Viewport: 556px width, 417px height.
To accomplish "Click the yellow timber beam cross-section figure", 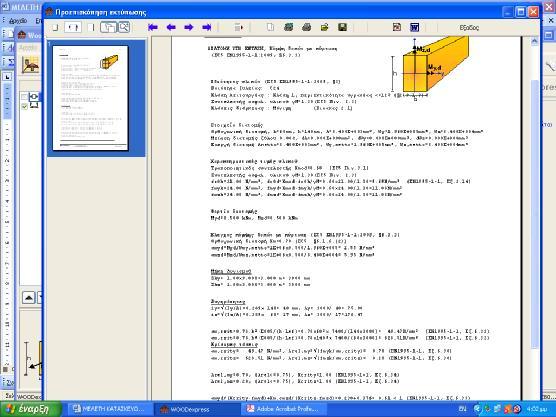I will pyautogui.click(x=430, y=67).
